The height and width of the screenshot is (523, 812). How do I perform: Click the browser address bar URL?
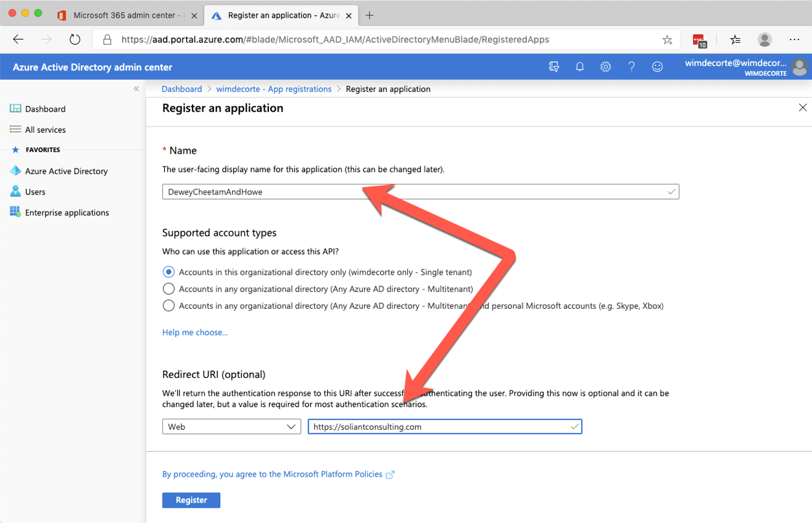click(335, 40)
